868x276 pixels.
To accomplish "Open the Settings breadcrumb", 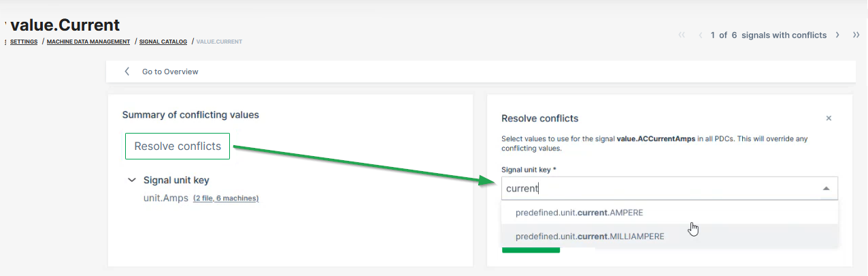I will [x=24, y=42].
